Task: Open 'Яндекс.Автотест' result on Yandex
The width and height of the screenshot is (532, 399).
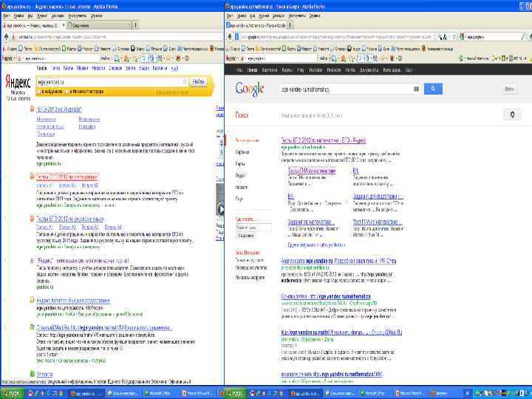Action: tap(73, 301)
